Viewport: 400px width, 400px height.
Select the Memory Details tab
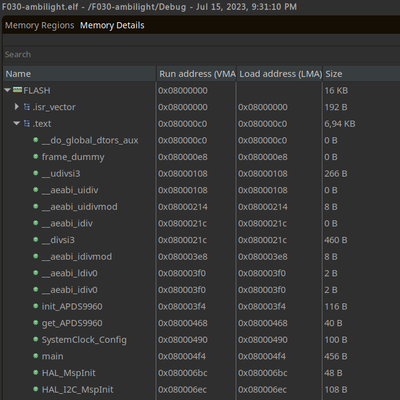[x=112, y=25]
